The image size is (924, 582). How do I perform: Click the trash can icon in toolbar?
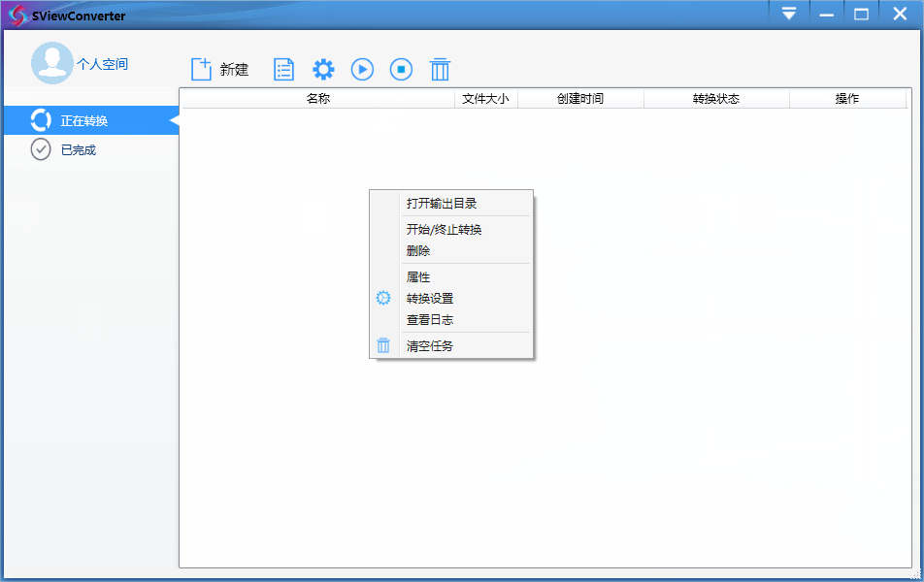(440, 69)
